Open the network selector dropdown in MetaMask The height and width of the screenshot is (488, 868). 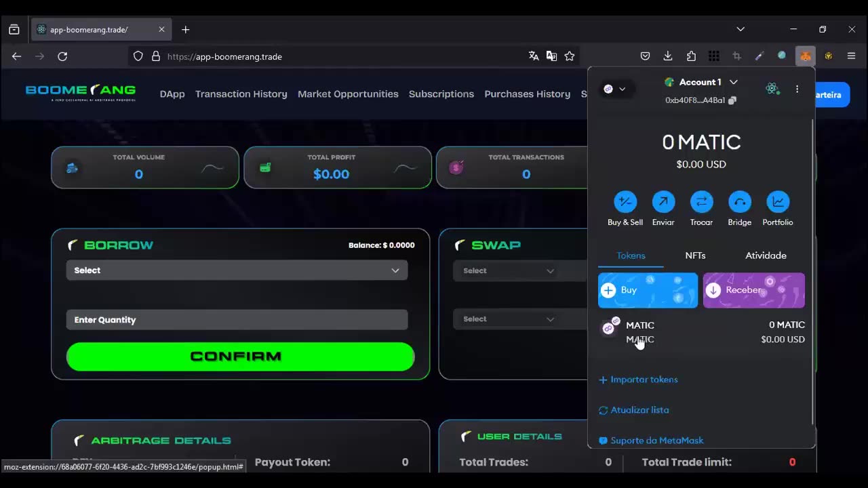pos(615,89)
